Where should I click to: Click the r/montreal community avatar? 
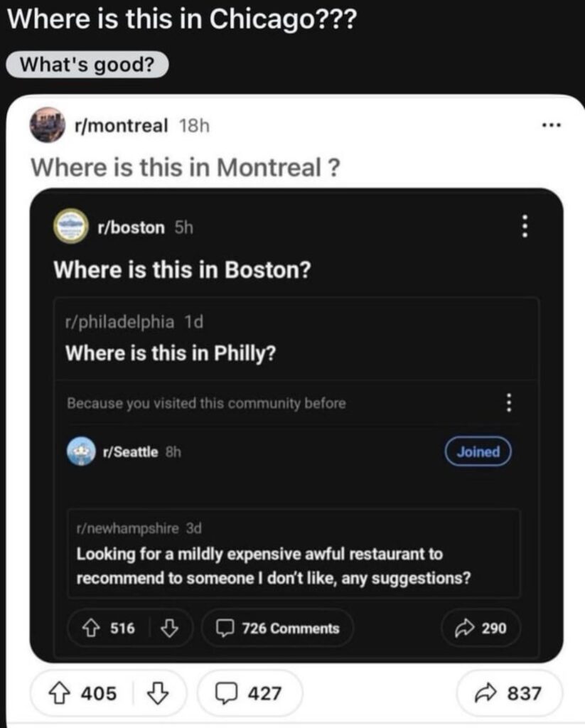(48, 126)
